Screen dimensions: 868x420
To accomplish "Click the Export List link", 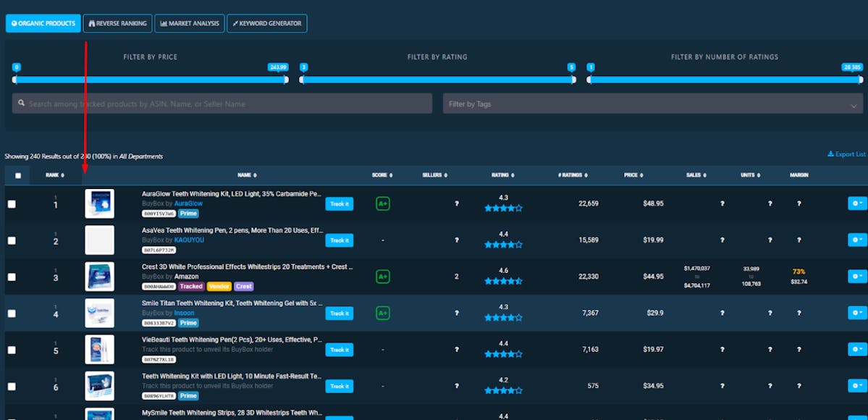I will (846, 154).
